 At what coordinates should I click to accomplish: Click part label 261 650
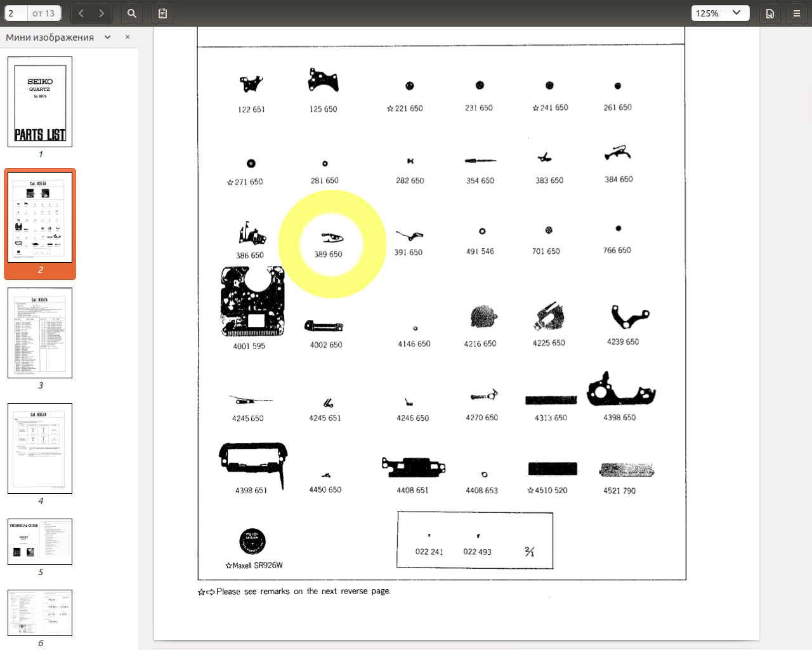click(x=617, y=107)
